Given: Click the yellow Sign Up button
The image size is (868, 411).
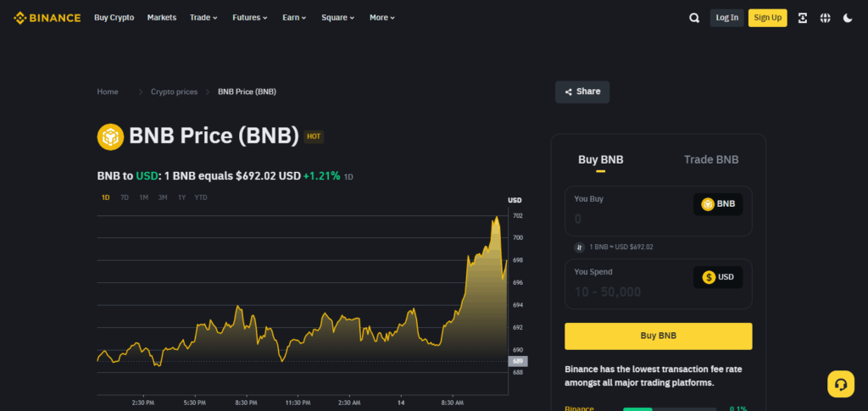Looking at the screenshot, I should [768, 18].
